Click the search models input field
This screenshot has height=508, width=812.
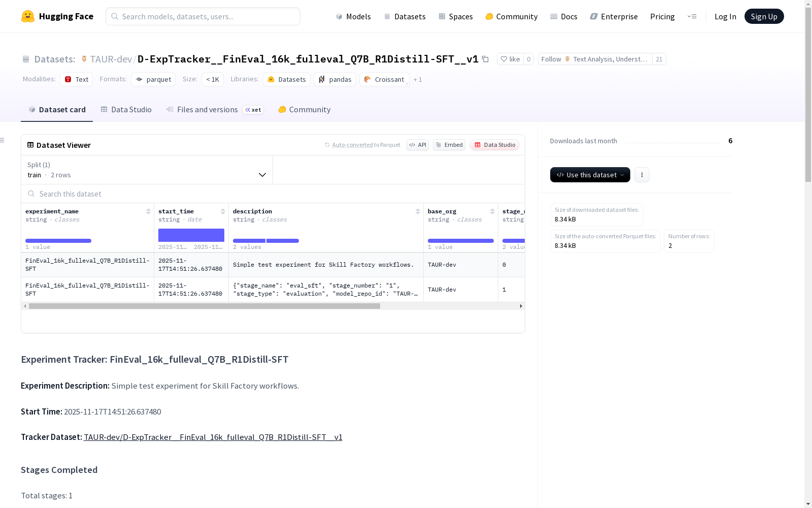pyautogui.click(x=203, y=16)
